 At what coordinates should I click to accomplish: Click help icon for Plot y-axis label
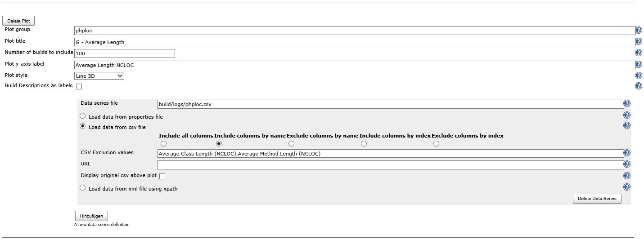coord(638,65)
